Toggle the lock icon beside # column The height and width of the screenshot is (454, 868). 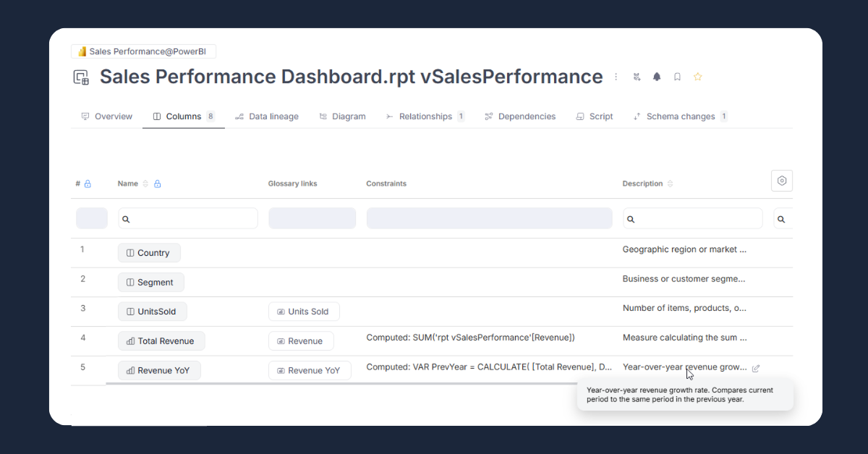(x=88, y=184)
